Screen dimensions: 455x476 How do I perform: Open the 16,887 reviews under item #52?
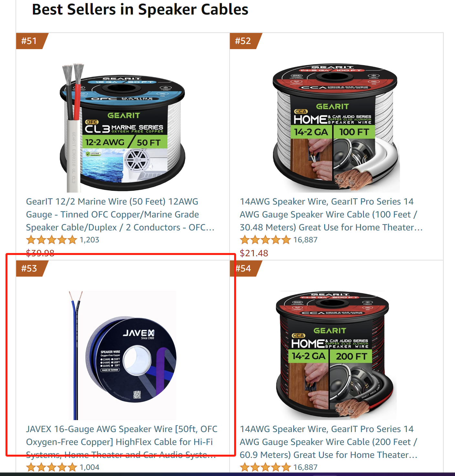305,240
